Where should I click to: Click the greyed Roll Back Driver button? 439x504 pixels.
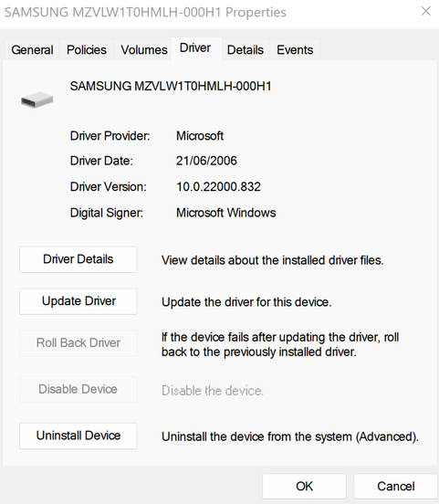78,343
